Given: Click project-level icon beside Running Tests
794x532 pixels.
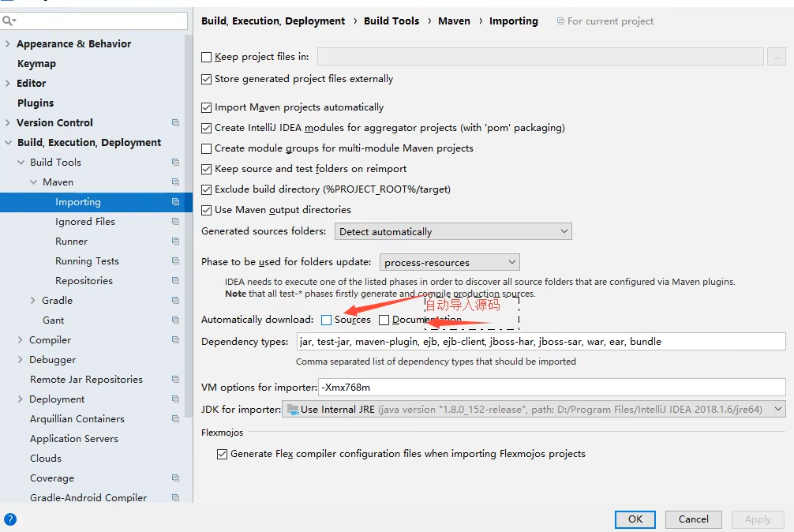Looking at the screenshot, I should point(176,260).
